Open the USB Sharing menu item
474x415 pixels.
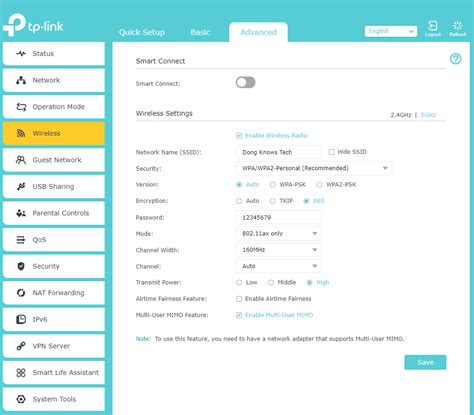pyautogui.click(x=54, y=186)
